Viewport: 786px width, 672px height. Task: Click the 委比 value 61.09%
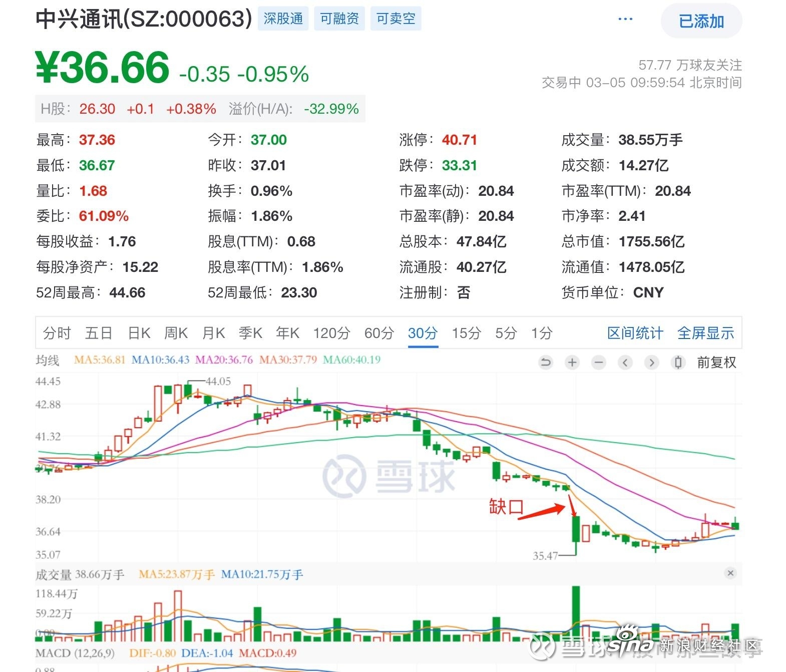click(104, 216)
